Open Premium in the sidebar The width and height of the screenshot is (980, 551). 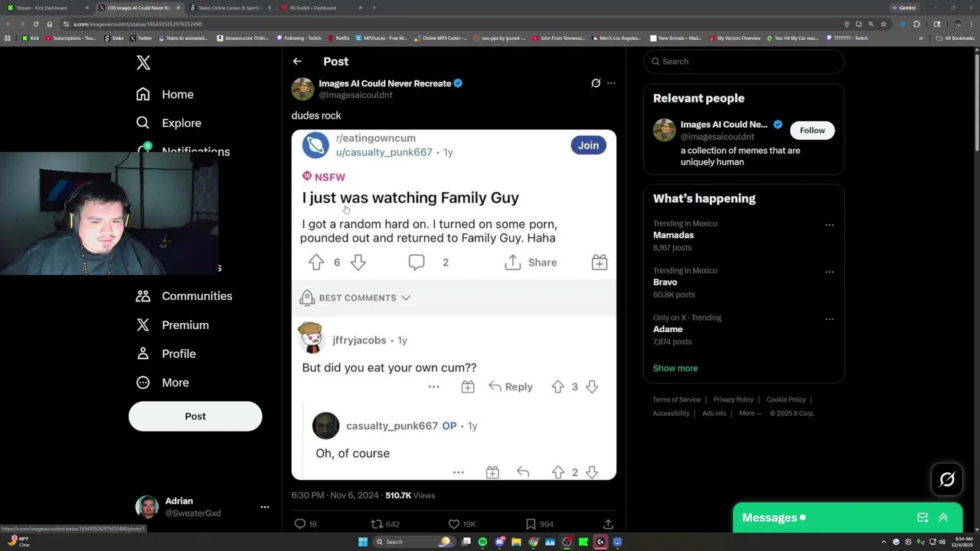click(x=172, y=324)
